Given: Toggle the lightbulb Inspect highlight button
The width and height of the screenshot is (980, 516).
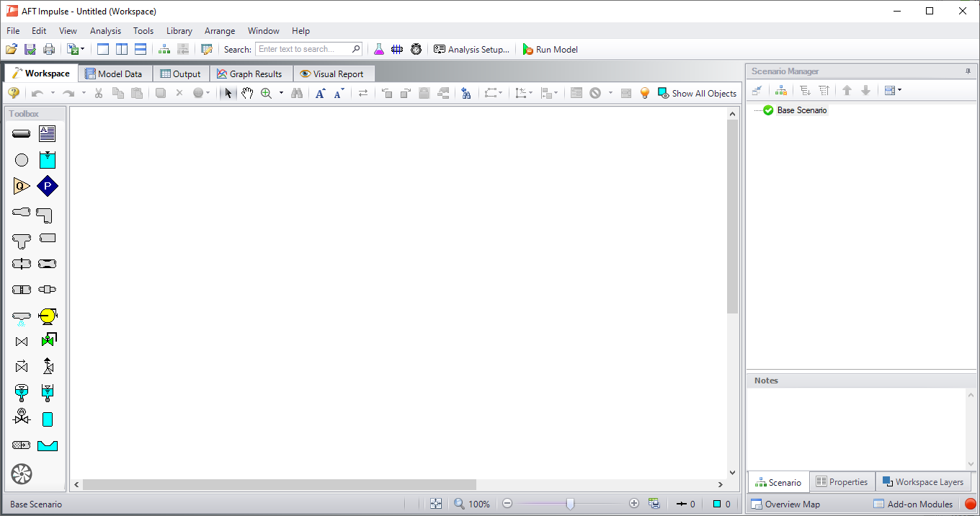Looking at the screenshot, I should [x=645, y=93].
